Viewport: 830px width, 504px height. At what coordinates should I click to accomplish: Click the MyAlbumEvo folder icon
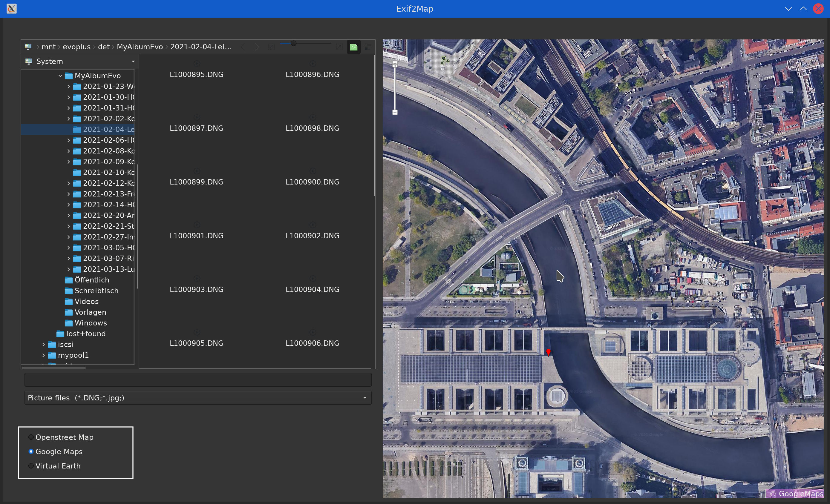(x=69, y=76)
